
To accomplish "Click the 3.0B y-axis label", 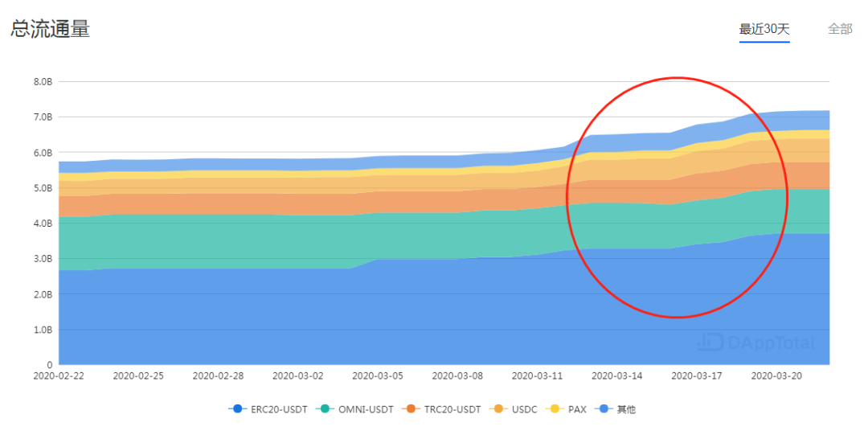I will pos(43,259).
